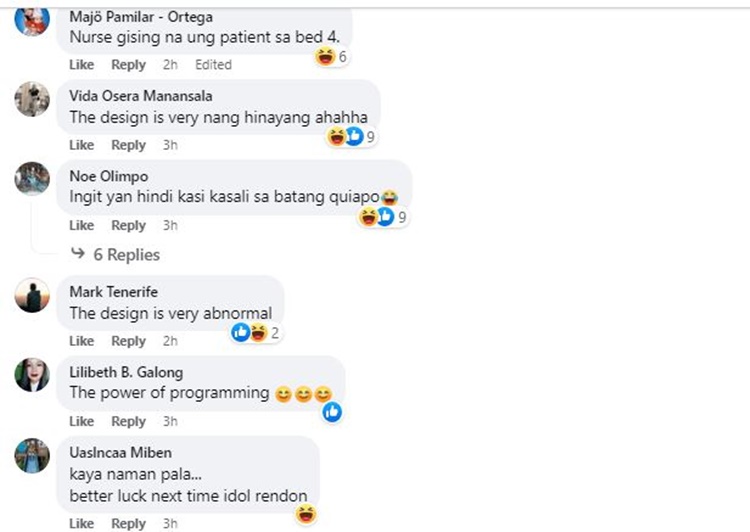
Task: Open UasIncaa Miben's profile avatar
Action: pyautogui.click(x=32, y=455)
